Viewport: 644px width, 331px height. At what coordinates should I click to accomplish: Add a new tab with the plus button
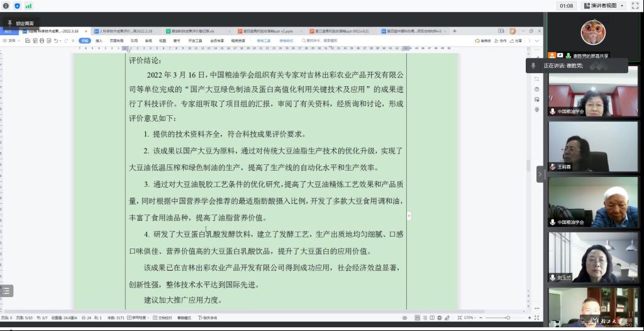click(455, 31)
